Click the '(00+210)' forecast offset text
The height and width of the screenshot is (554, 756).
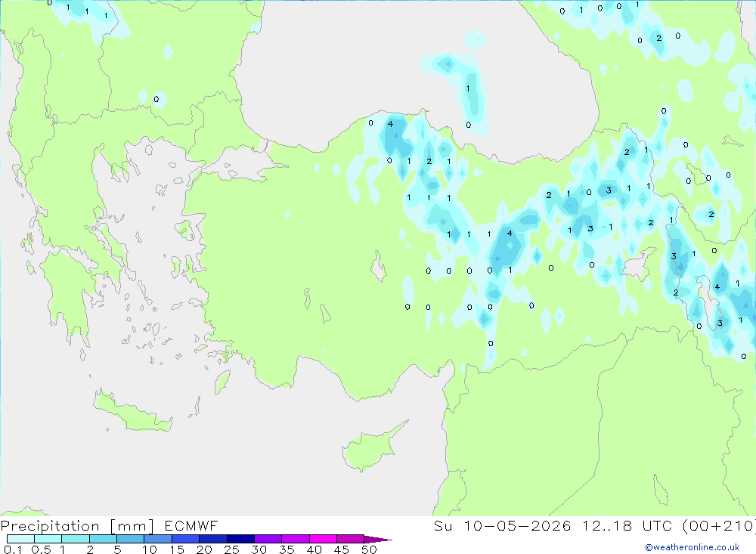[719, 526]
